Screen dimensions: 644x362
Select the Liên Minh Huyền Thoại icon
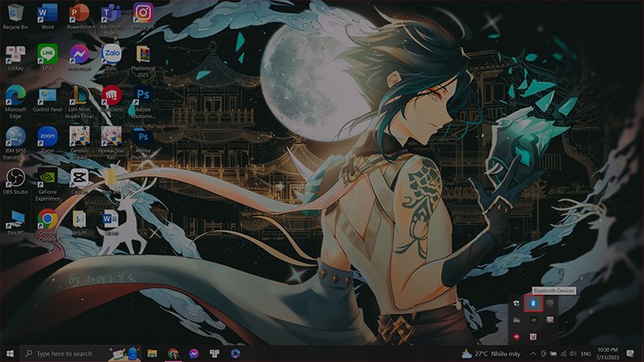[x=79, y=102]
